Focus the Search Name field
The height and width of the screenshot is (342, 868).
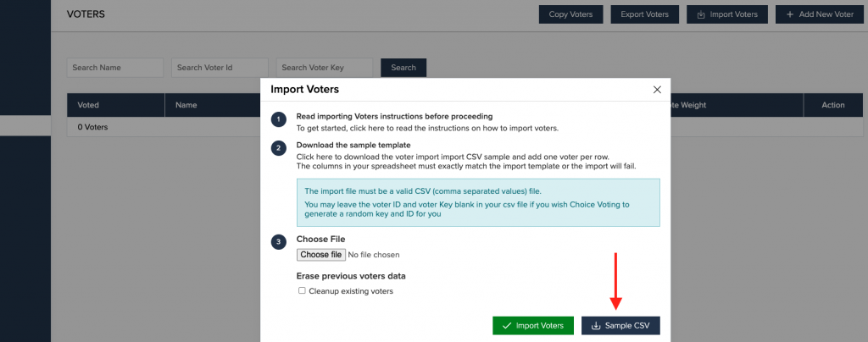(115, 68)
